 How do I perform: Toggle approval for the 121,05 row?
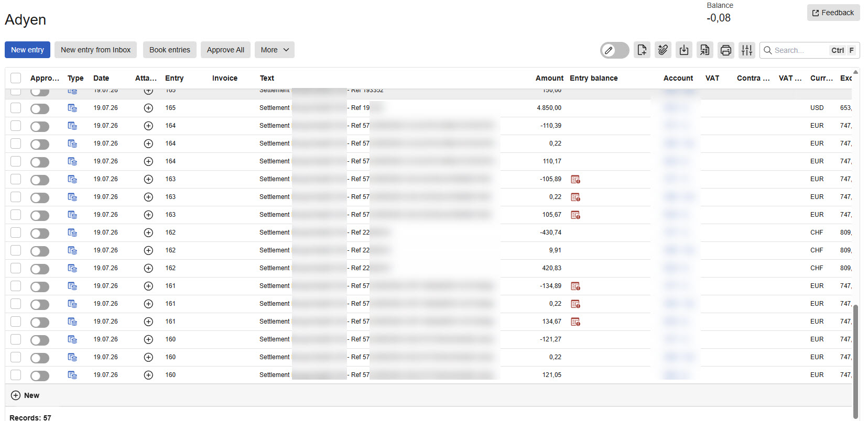coord(40,375)
